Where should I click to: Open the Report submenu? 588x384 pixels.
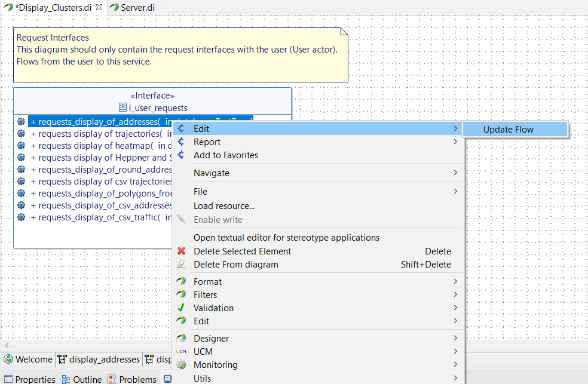(318, 142)
